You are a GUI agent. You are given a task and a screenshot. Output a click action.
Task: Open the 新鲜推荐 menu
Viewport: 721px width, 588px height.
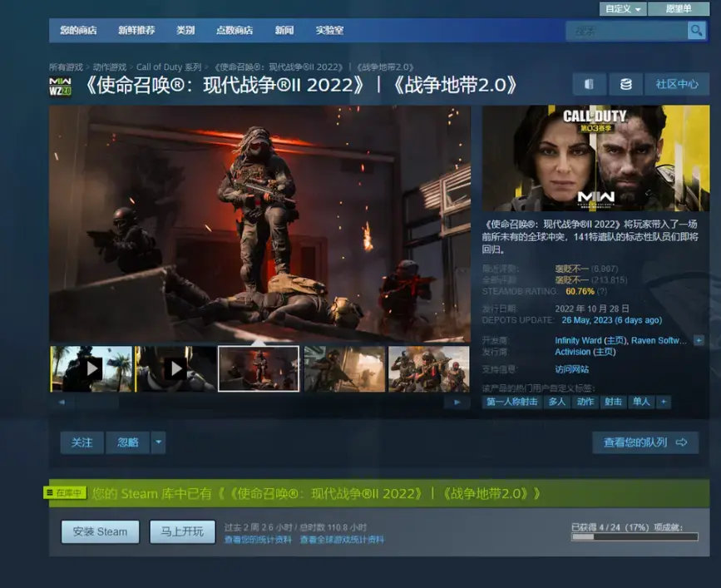coord(136,30)
